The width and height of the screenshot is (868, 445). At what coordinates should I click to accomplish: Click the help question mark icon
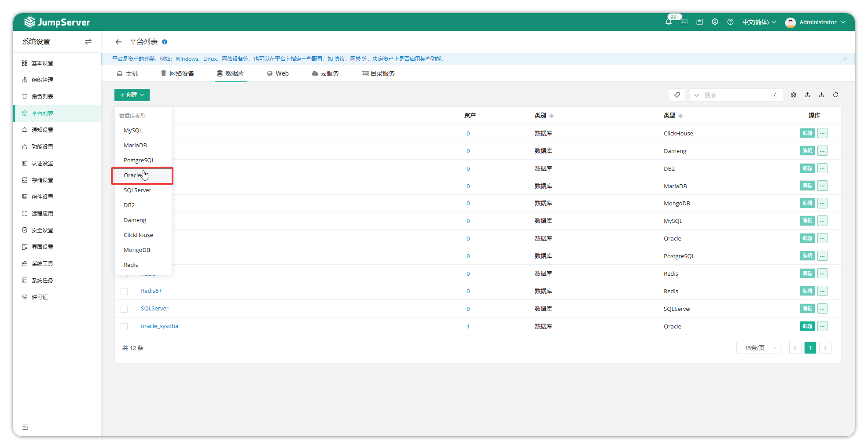pos(730,22)
